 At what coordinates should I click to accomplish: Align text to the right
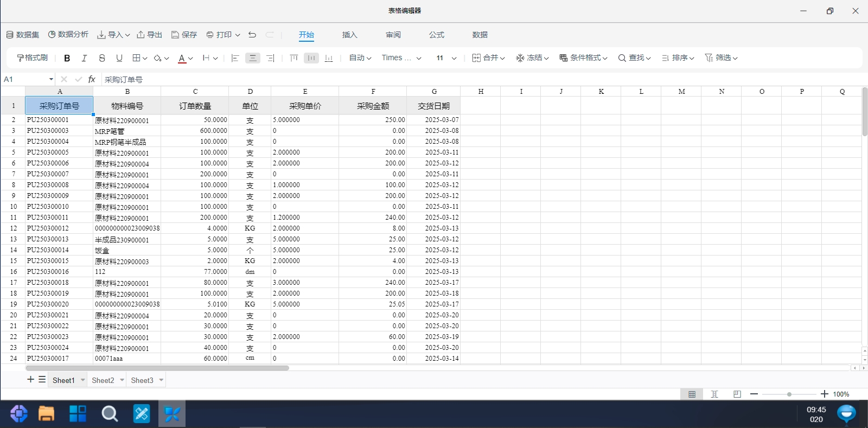point(270,58)
